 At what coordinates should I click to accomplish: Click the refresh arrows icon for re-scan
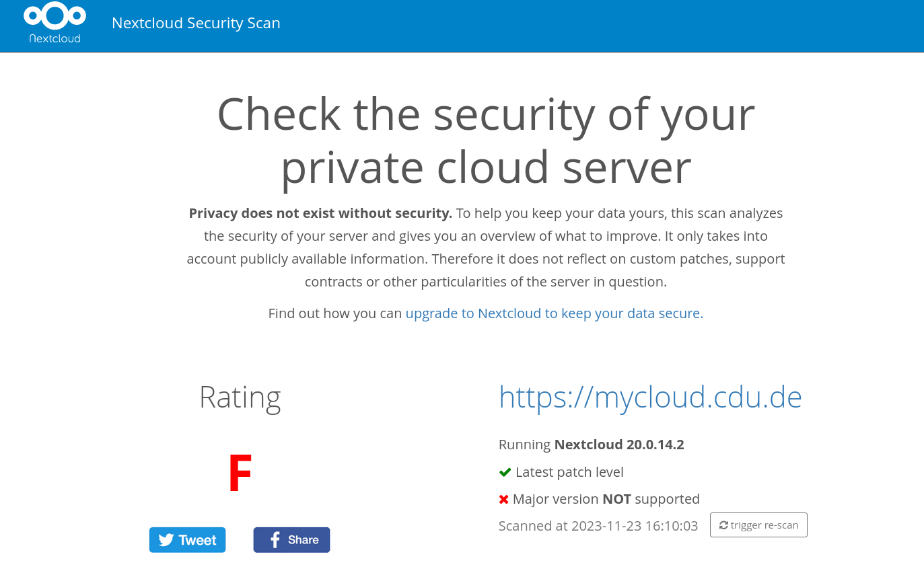coord(723,525)
